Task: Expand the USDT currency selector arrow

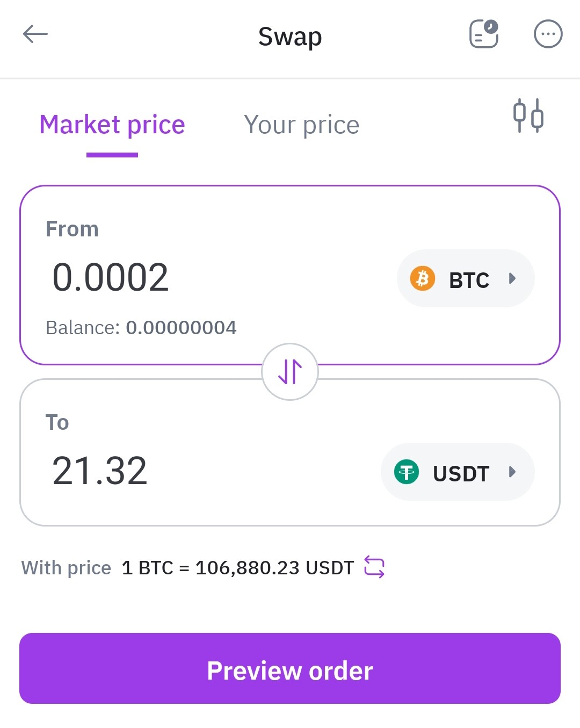Action: tap(512, 472)
